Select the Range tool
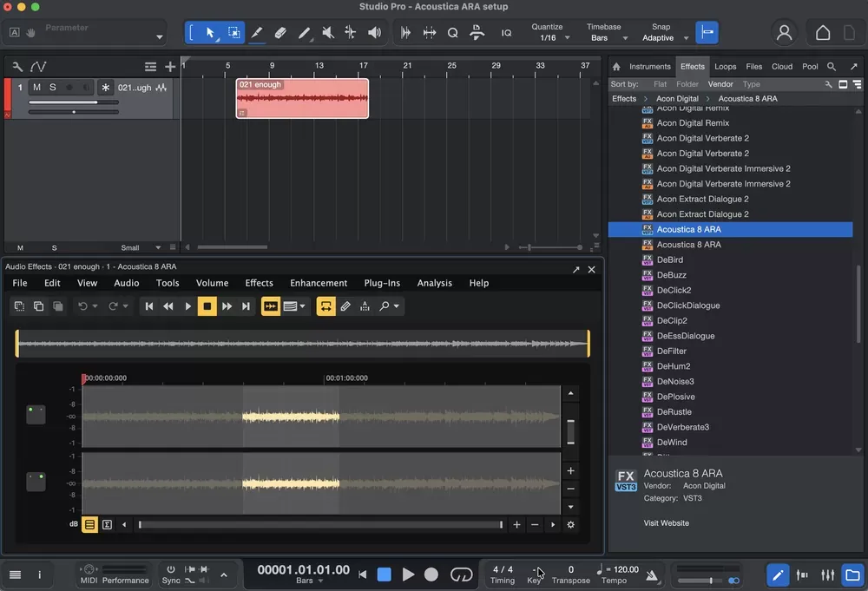Image resolution: width=868 pixels, height=591 pixels. pyautogui.click(x=234, y=33)
